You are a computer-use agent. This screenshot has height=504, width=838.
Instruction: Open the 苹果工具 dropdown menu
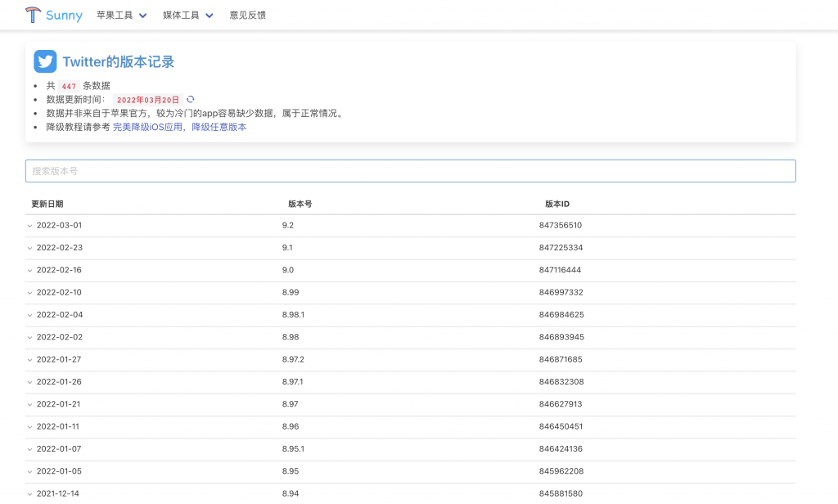[x=121, y=16]
